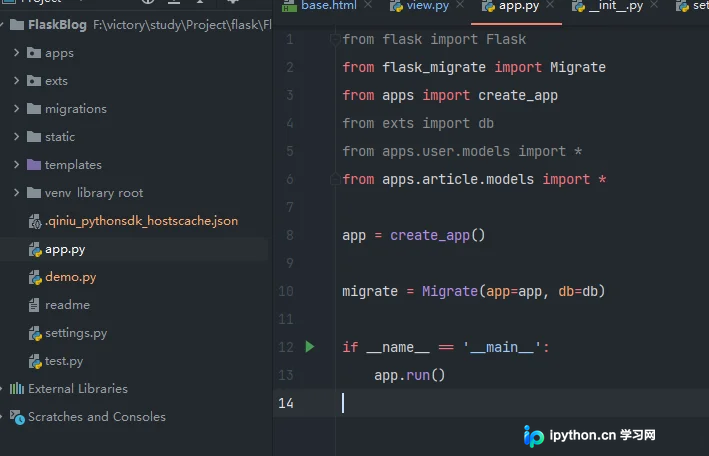
Task: Switch to the base.html tab
Action: coord(329,5)
